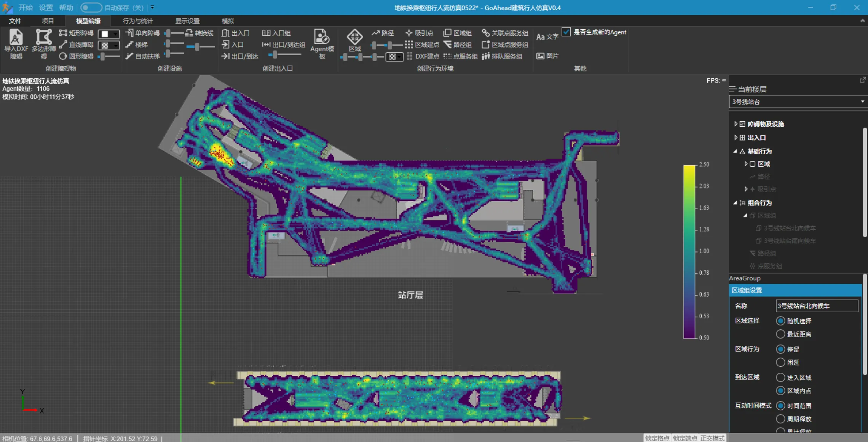Click the 排队服务组 queue service group tool

[502, 56]
